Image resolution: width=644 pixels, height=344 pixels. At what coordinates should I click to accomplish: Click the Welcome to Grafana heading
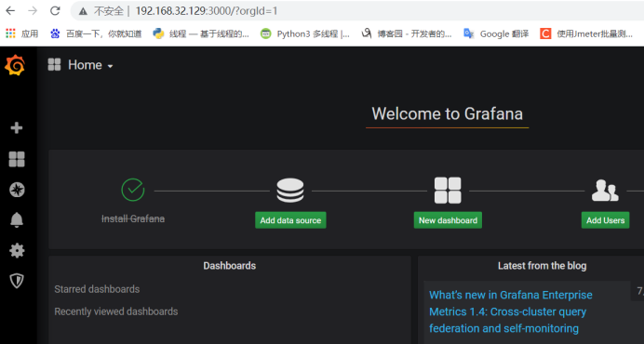(448, 113)
